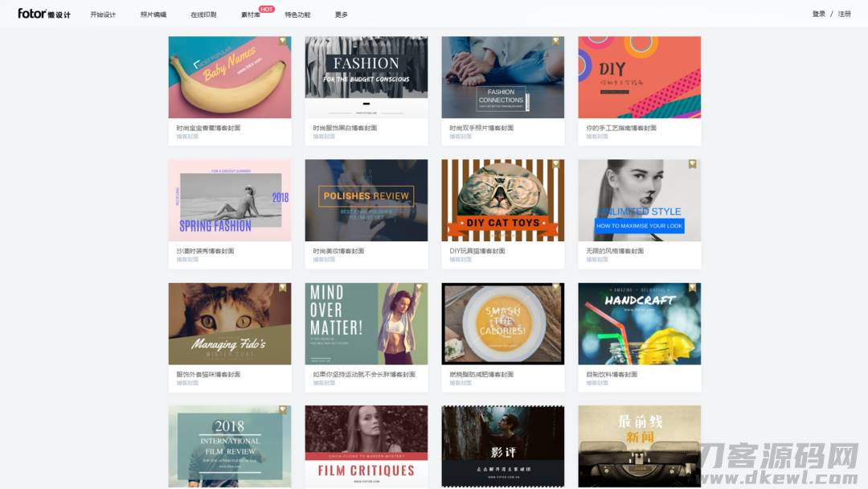Click premium ribbon icon on Managing Fido's card
Screen dimensions: 868x489
point(282,287)
